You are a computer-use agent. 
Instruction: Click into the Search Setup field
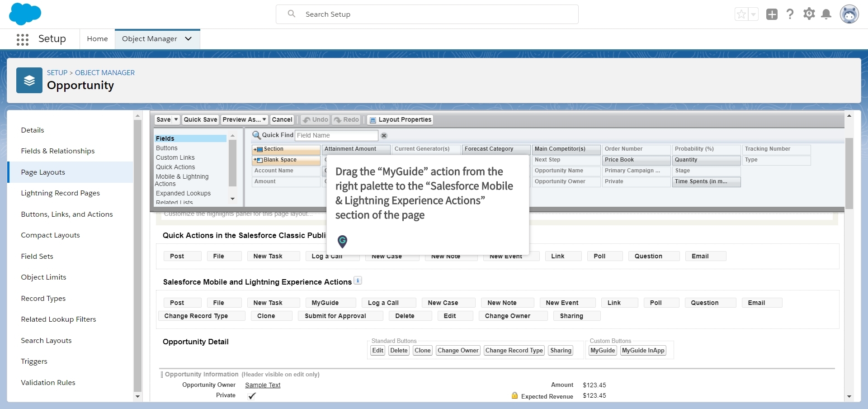427,14
